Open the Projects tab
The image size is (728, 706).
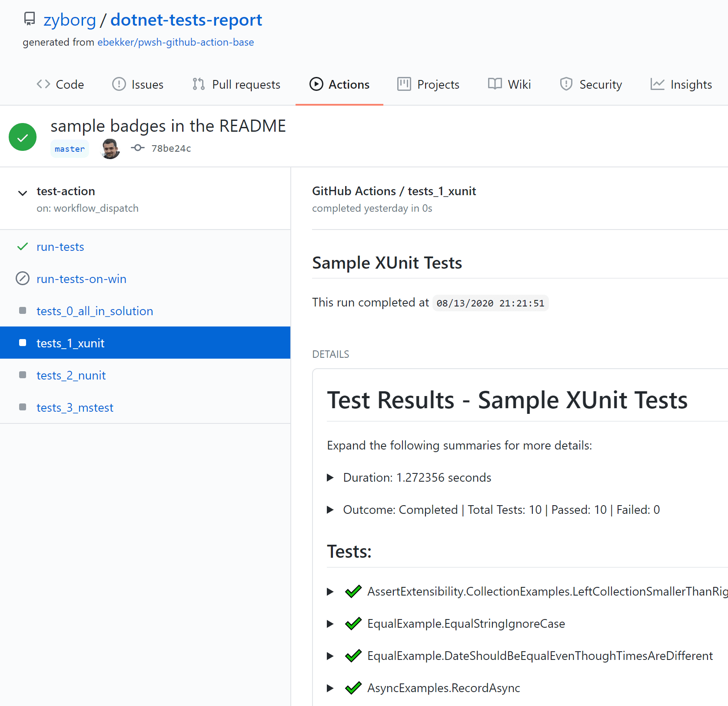click(438, 84)
